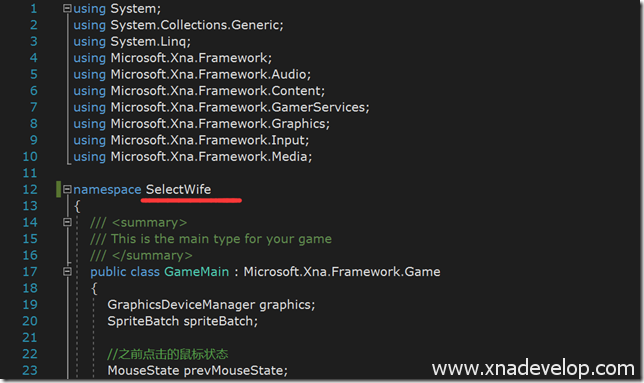Click the Chinese comment on line 22
This screenshot has width=644, height=383.
click(168, 354)
